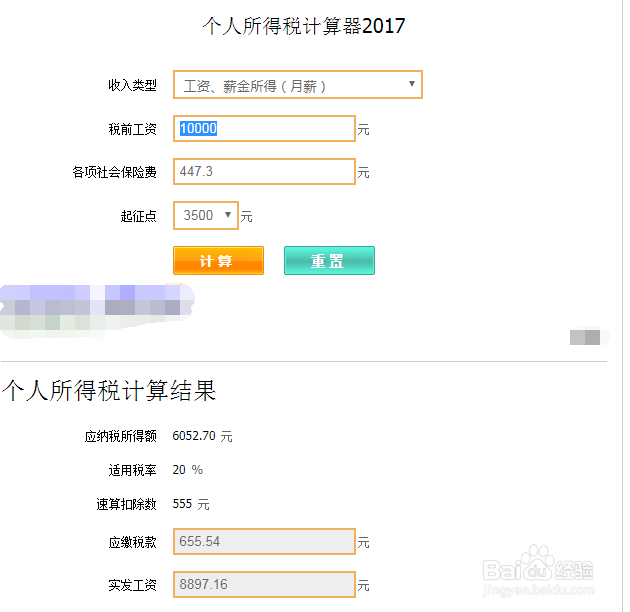630x612 pixels.
Task: Click the 税前工资 label text
Action: tap(132, 129)
